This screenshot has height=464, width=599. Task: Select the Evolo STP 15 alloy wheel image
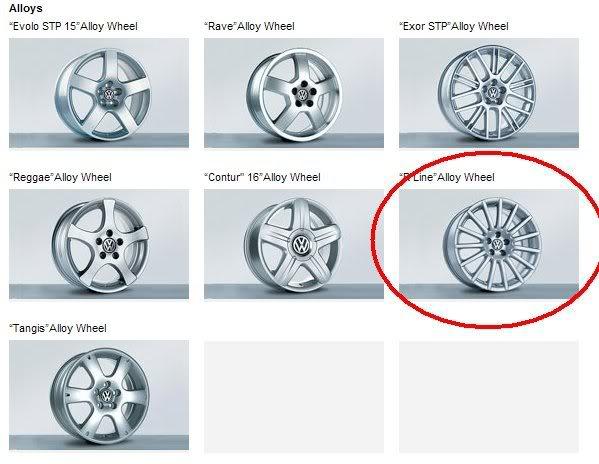point(99,93)
